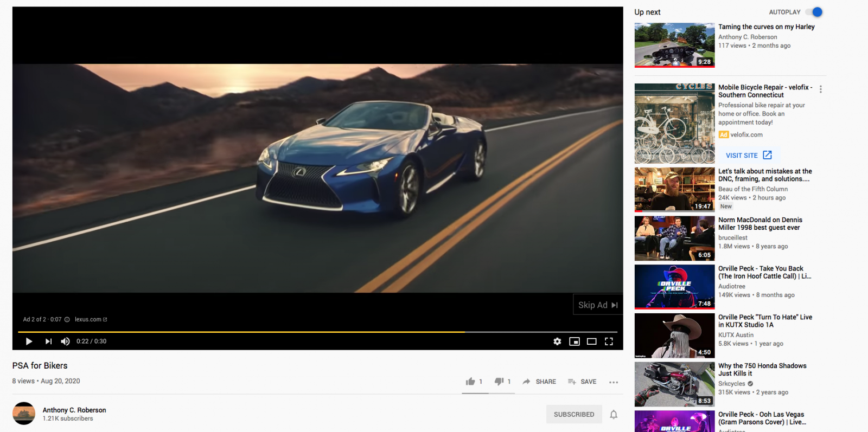Click the 'KUTX Austin' channel name

pyautogui.click(x=736, y=335)
